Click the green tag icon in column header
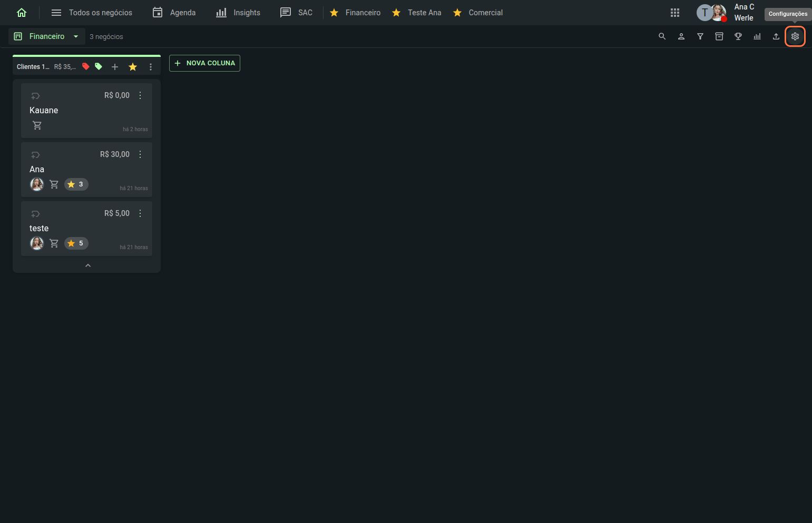 (x=99, y=66)
